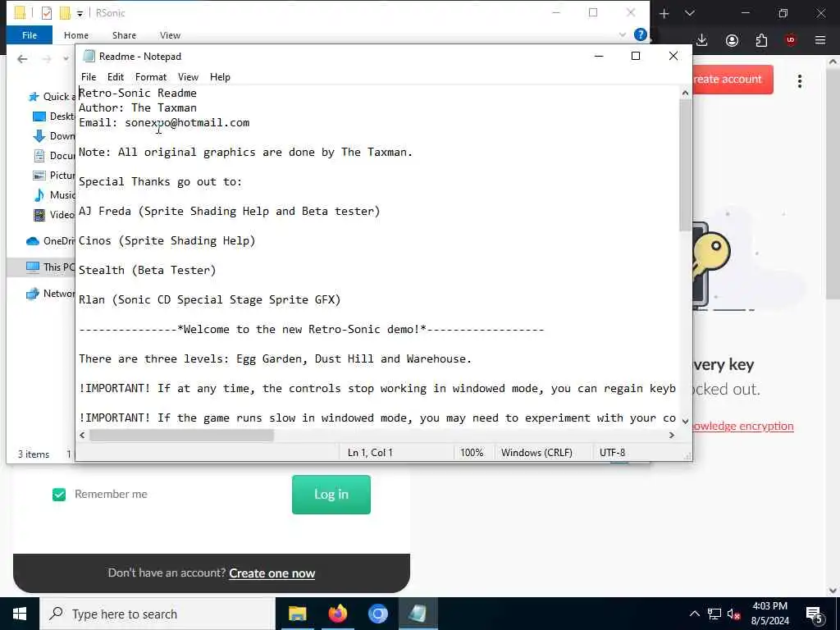Open the browser tab list dropdown
This screenshot has height=630, width=840.
(x=690, y=13)
